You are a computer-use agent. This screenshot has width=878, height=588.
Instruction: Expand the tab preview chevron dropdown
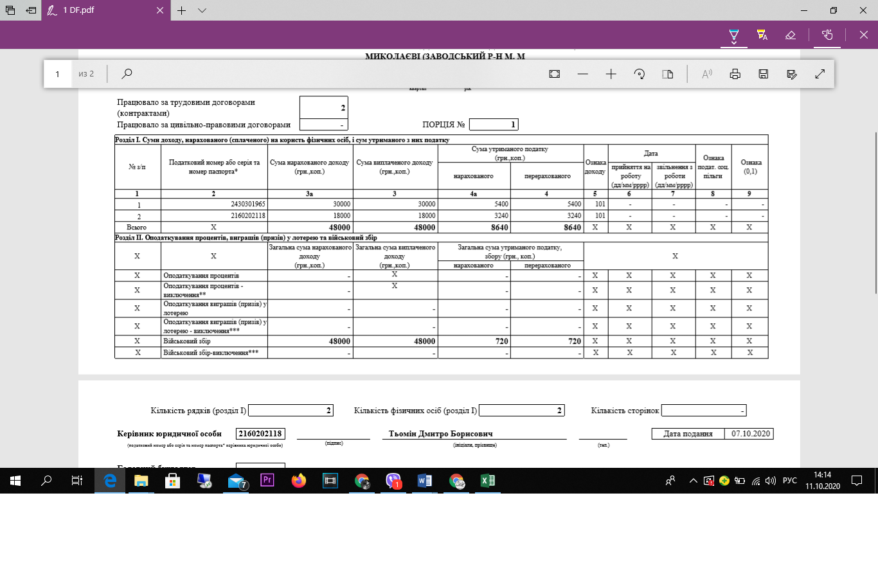click(202, 10)
